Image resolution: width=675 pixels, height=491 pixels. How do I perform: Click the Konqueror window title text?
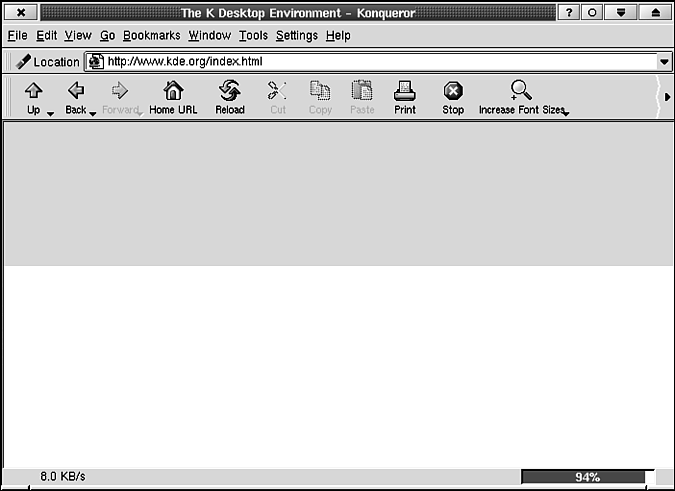tap(298, 13)
